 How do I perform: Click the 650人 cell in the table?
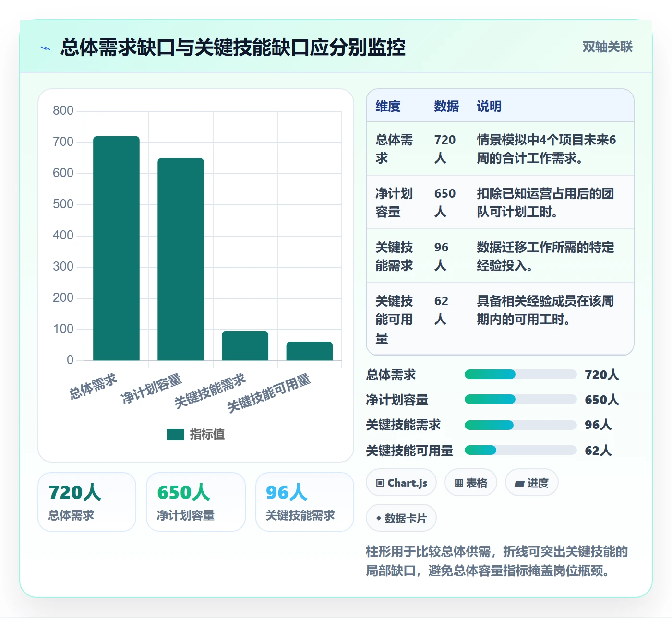tap(445, 202)
